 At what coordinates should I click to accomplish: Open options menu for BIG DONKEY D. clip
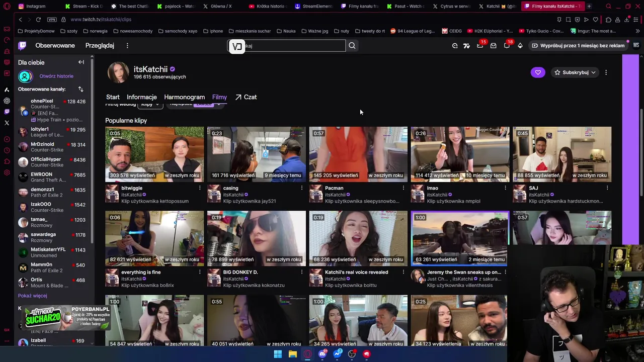[x=302, y=272]
